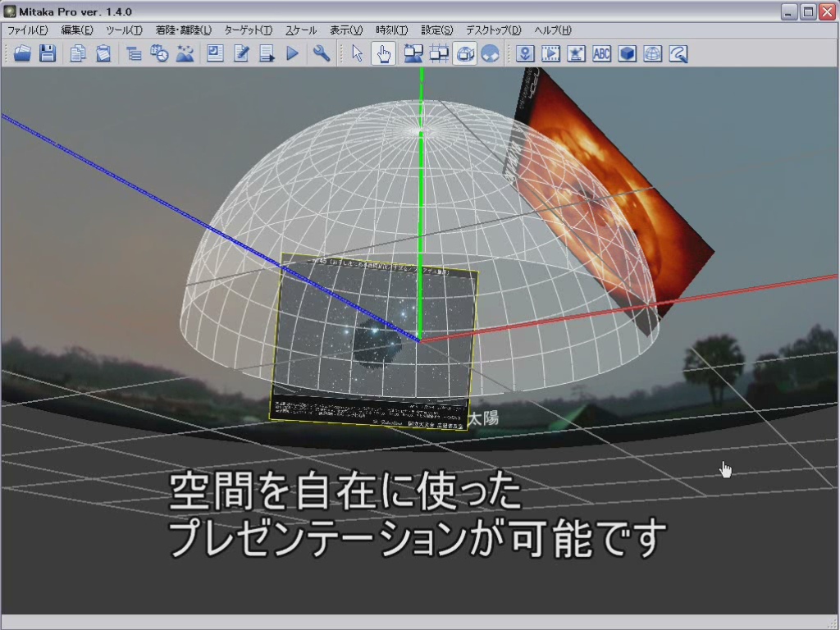The width and height of the screenshot is (840, 630).
Task: Open the 設定(S) menu
Action: pos(437,30)
